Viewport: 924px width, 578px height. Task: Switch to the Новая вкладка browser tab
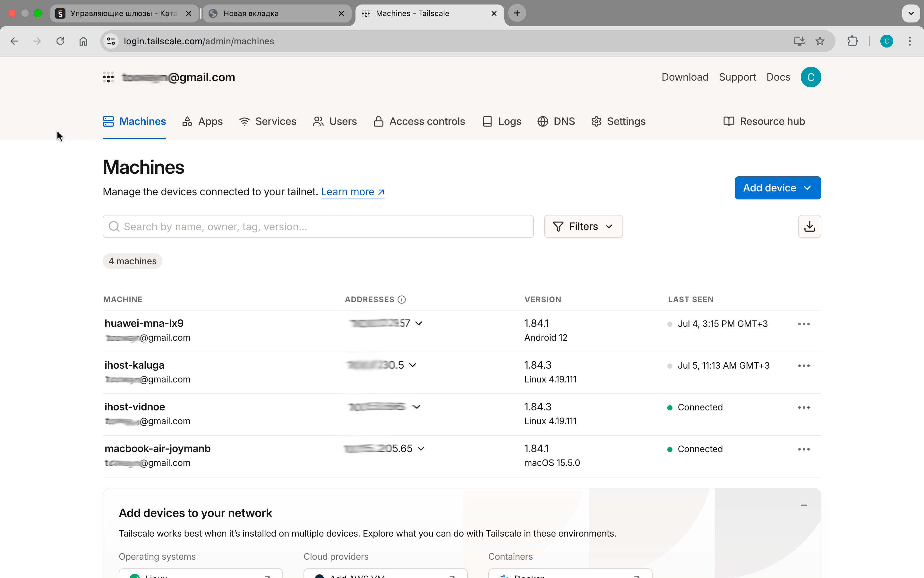click(277, 13)
